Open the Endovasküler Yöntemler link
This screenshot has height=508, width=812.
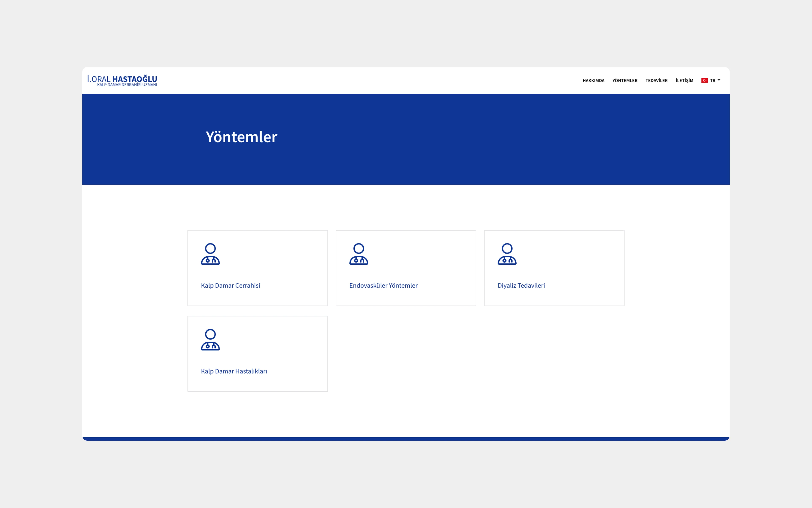pyautogui.click(x=383, y=286)
